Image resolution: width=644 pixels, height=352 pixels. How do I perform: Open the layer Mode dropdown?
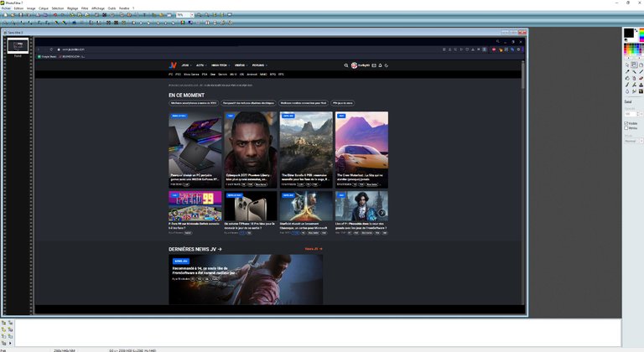click(x=633, y=141)
